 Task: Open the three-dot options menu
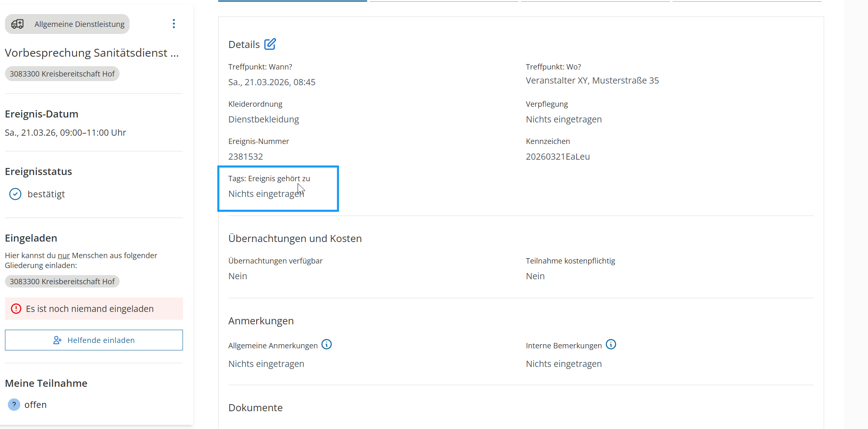point(173,24)
